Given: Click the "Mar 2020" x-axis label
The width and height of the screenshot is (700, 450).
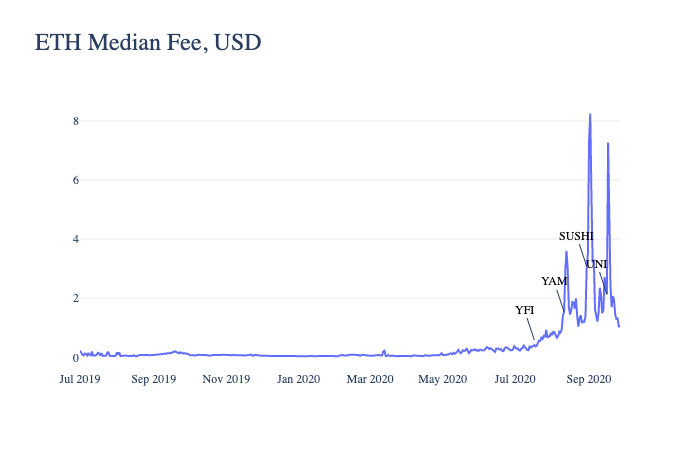Looking at the screenshot, I should click(x=370, y=379).
